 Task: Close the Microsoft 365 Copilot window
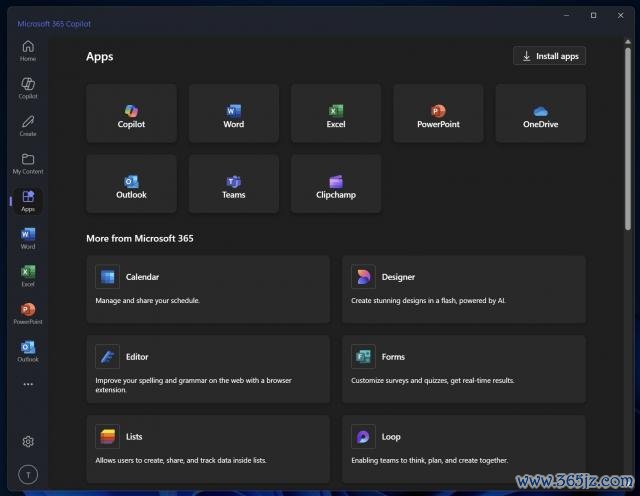point(620,16)
